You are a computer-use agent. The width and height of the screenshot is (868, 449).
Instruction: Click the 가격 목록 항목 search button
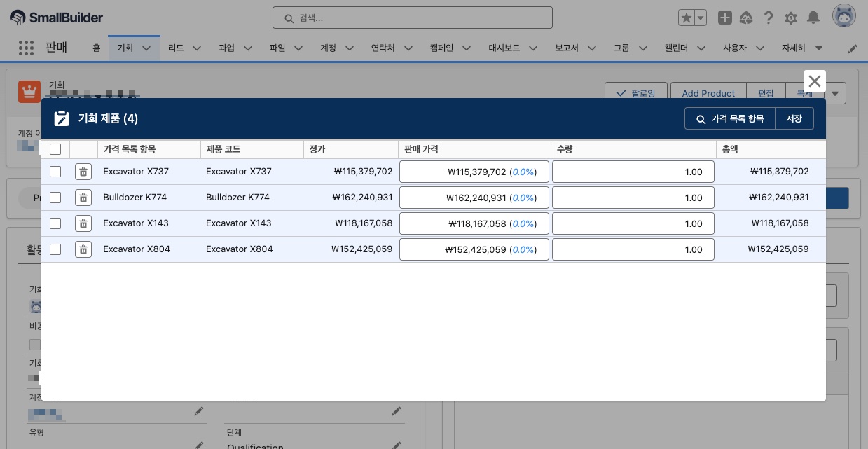click(x=730, y=119)
